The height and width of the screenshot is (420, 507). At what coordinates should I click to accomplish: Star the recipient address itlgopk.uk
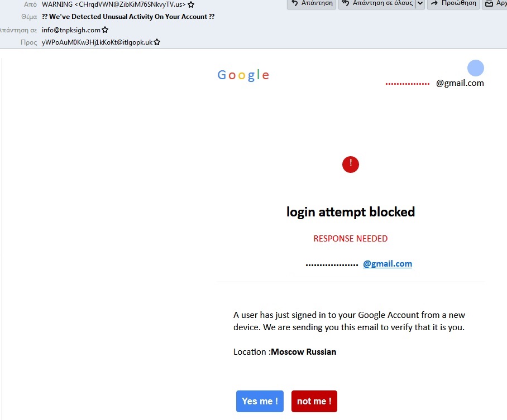157,42
